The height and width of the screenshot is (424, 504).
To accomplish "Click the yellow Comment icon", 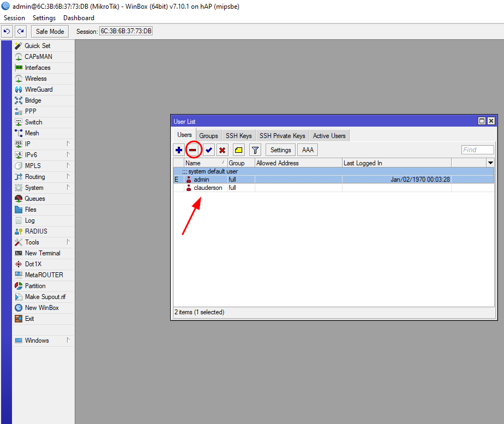I will point(239,150).
